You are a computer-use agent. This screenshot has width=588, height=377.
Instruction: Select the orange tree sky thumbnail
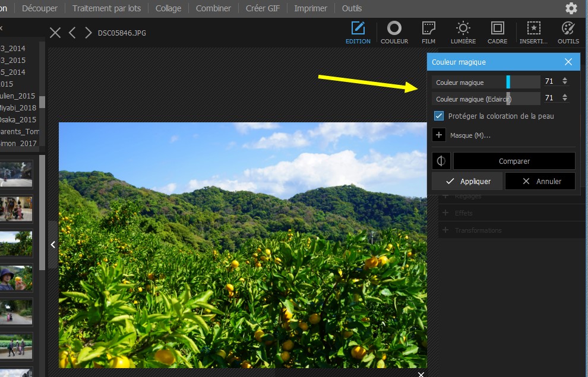coord(16,243)
